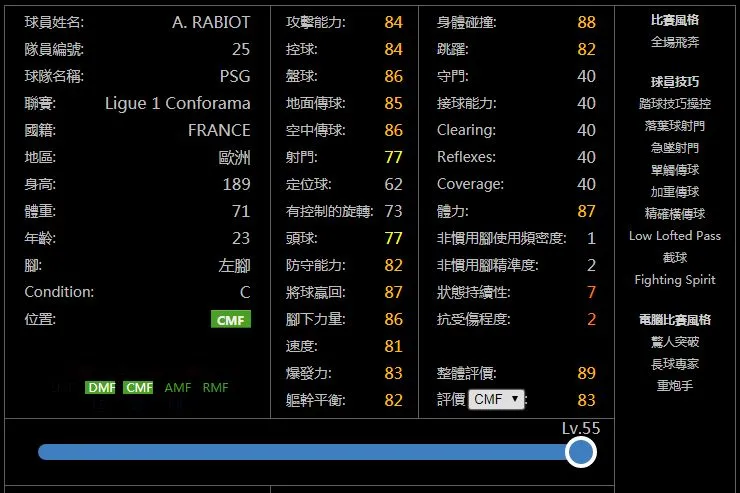Click the 頭球 stat label
Viewport: 740px width, 493px height.
point(301,238)
